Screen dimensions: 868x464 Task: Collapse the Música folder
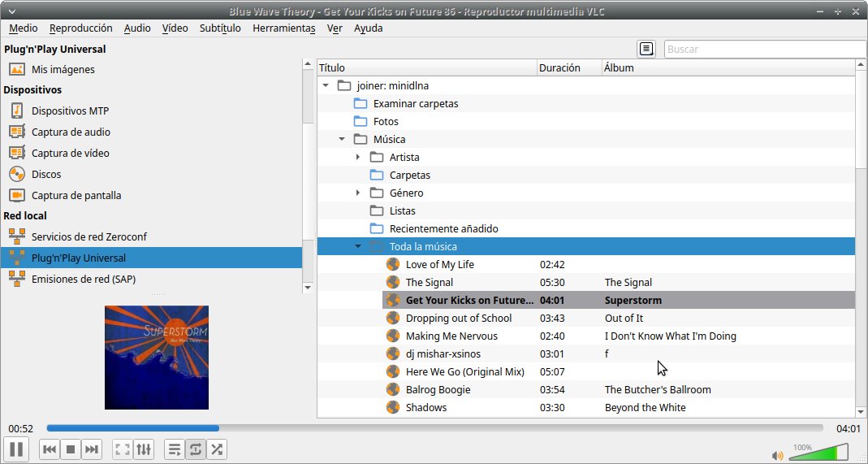pyautogui.click(x=342, y=139)
